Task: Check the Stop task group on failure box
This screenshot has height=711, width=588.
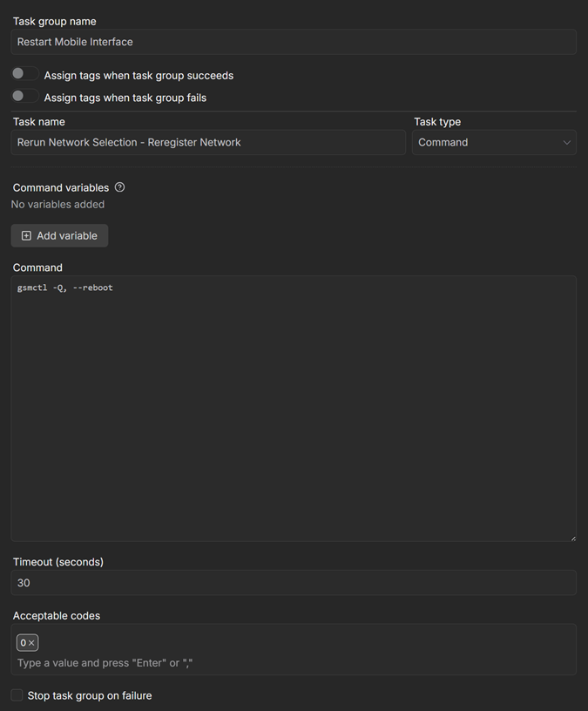Action: [17, 695]
